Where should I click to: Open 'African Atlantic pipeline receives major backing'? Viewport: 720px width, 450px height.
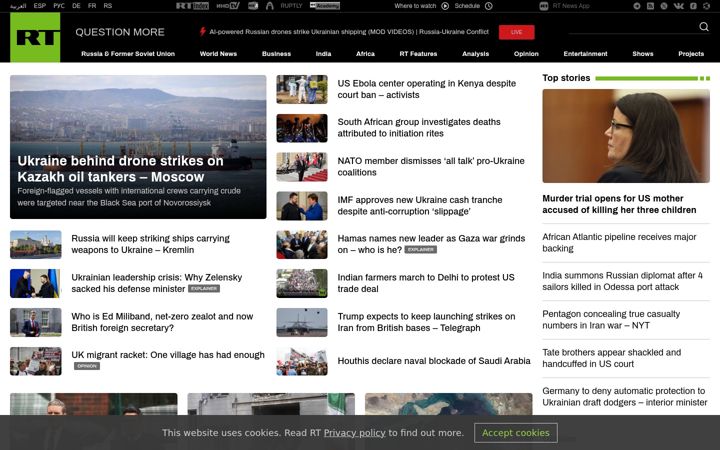pyautogui.click(x=619, y=242)
